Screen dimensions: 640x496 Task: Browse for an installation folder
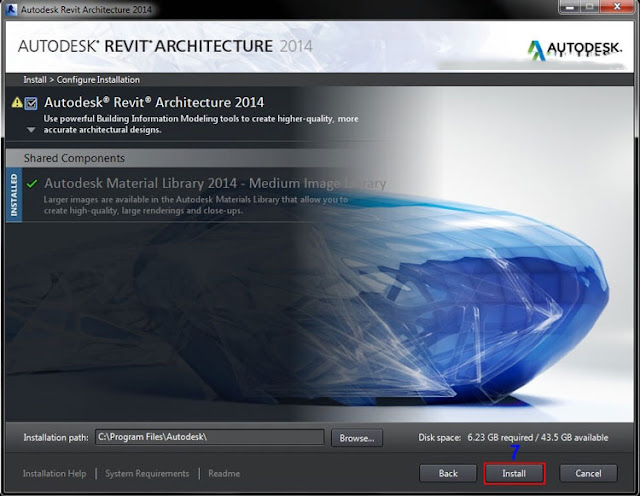click(x=357, y=438)
